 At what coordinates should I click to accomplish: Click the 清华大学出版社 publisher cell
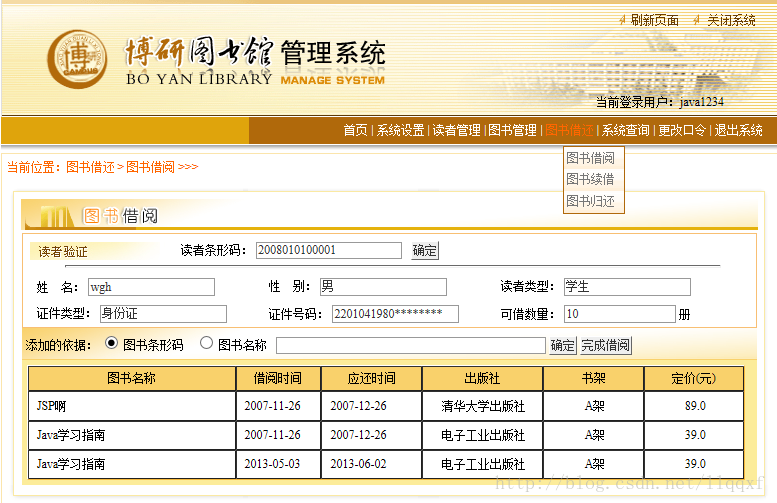pos(482,406)
